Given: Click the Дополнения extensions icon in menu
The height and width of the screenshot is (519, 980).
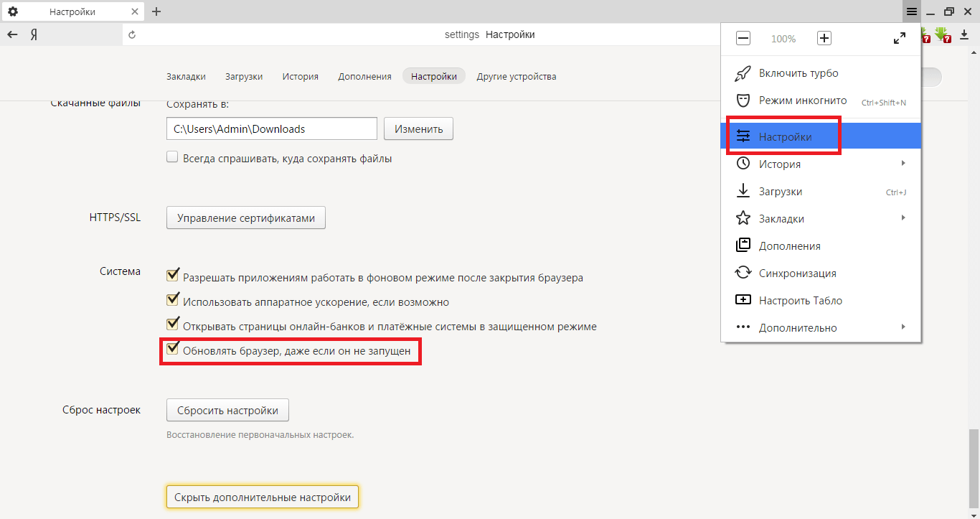Looking at the screenshot, I should pyautogui.click(x=743, y=246).
